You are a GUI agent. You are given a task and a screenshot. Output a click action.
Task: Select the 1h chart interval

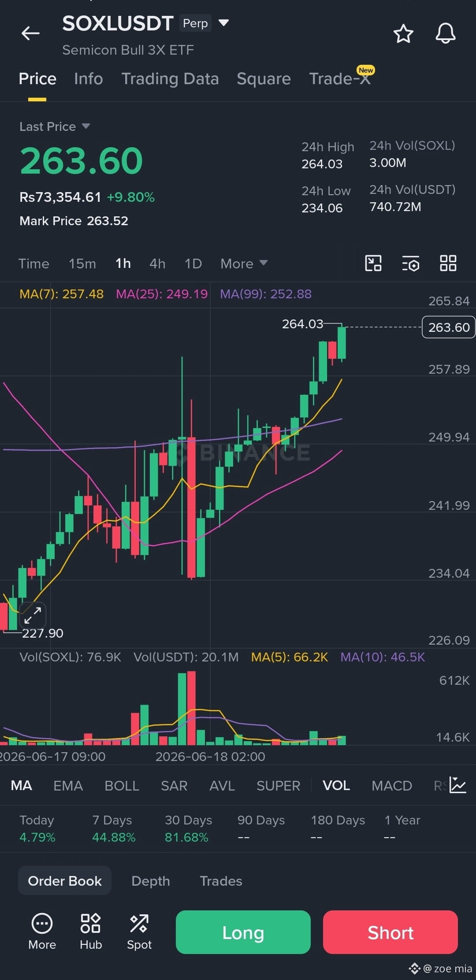(123, 264)
